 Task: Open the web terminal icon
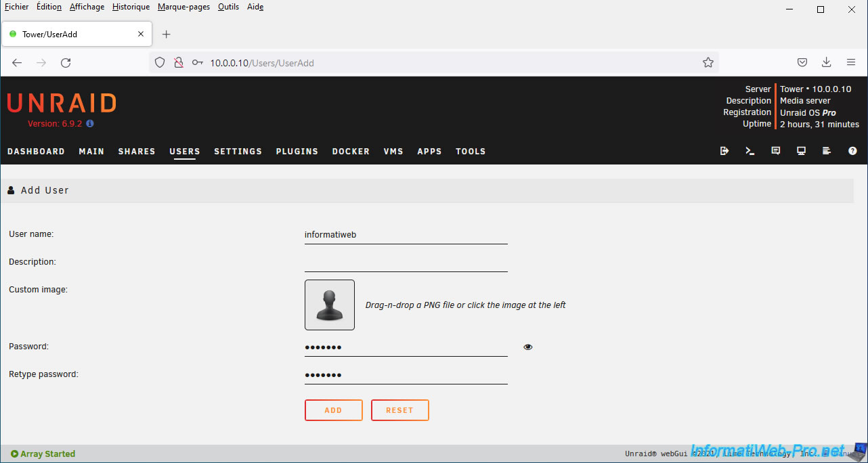click(750, 151)
